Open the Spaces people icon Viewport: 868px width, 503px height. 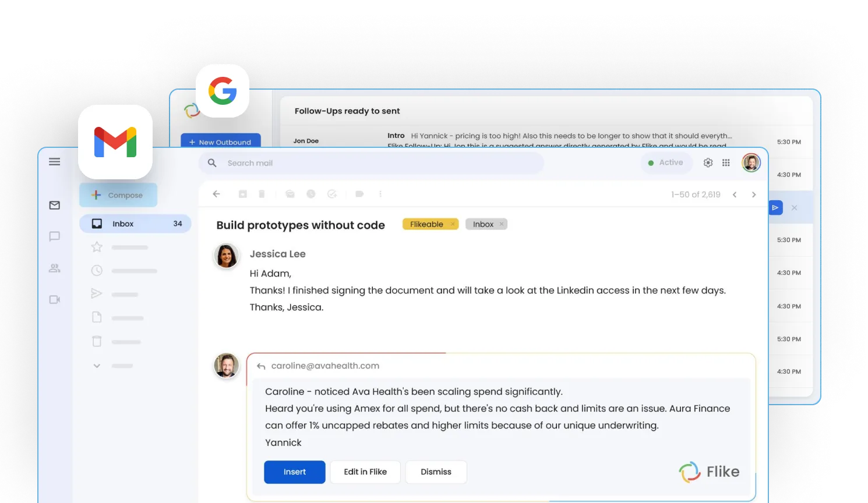click(54, 268)
